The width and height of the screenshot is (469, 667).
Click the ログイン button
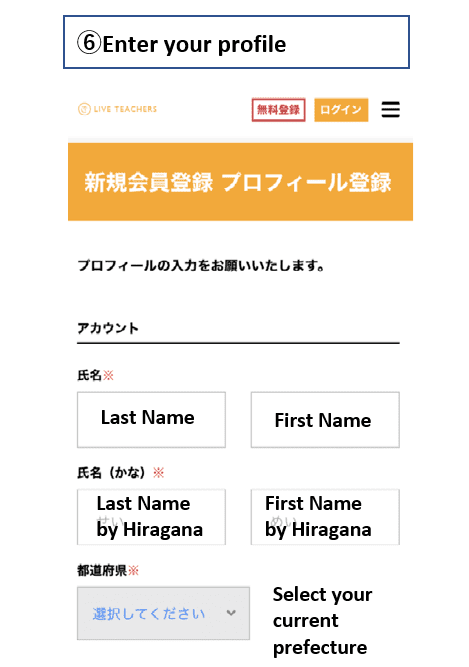coord(341,110)
